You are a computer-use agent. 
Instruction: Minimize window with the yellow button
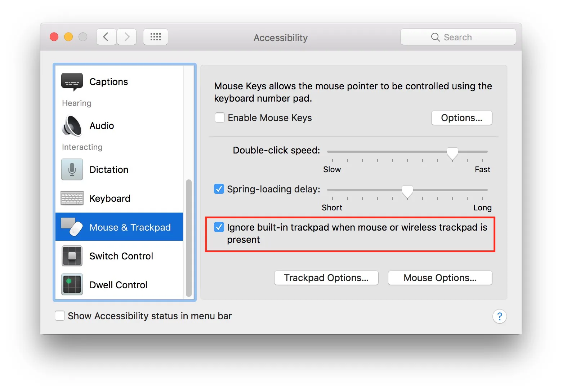(x=68, y=37)
